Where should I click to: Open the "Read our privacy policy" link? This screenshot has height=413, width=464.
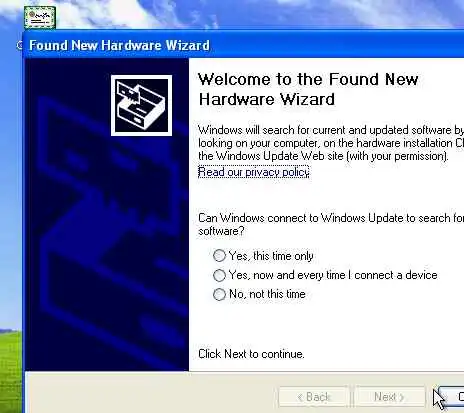(254, 172)
